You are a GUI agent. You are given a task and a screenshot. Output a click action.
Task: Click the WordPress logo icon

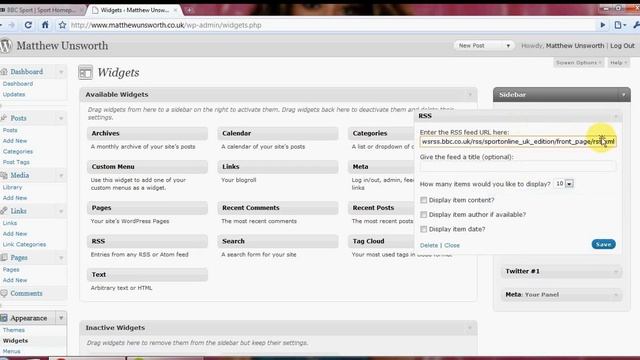[x=6, y=45]
